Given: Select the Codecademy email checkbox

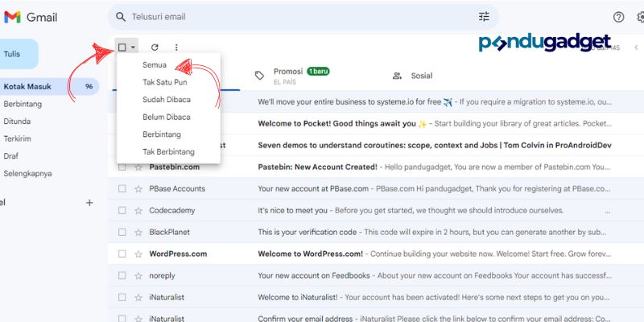Looking at the screenshot, I should click(x=122, y=210).
